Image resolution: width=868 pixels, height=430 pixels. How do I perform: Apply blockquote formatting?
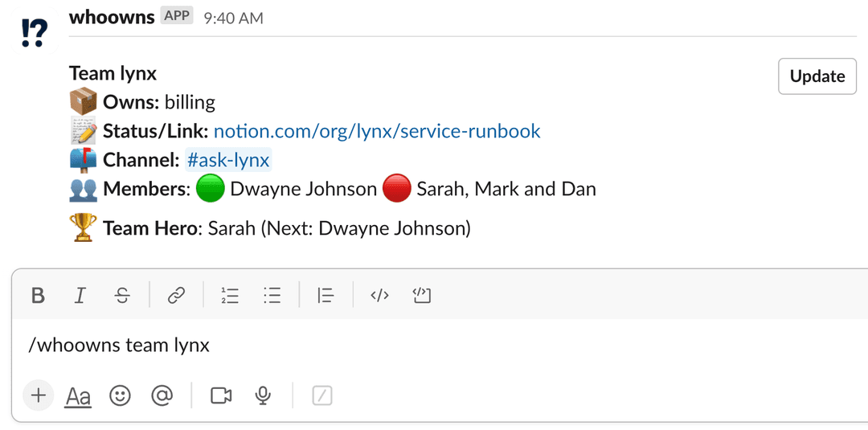pos(325,296)
